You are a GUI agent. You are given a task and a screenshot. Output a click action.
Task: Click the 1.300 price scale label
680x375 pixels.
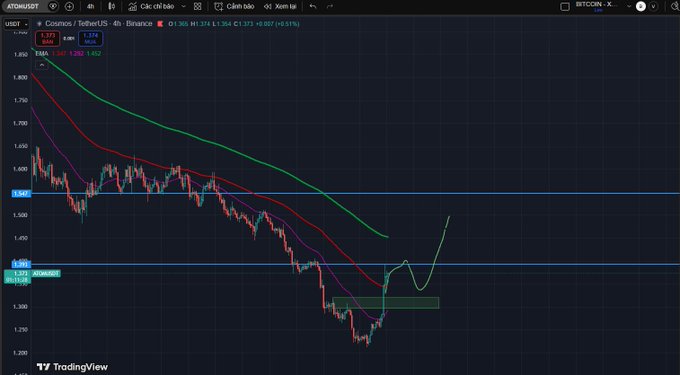(21, 307)
